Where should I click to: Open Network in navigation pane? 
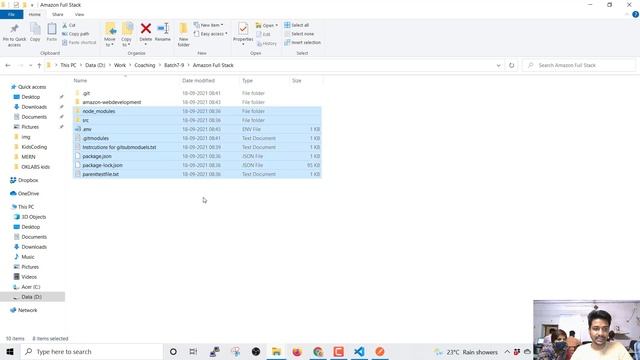pyautogui.click(x=27, y=310)
